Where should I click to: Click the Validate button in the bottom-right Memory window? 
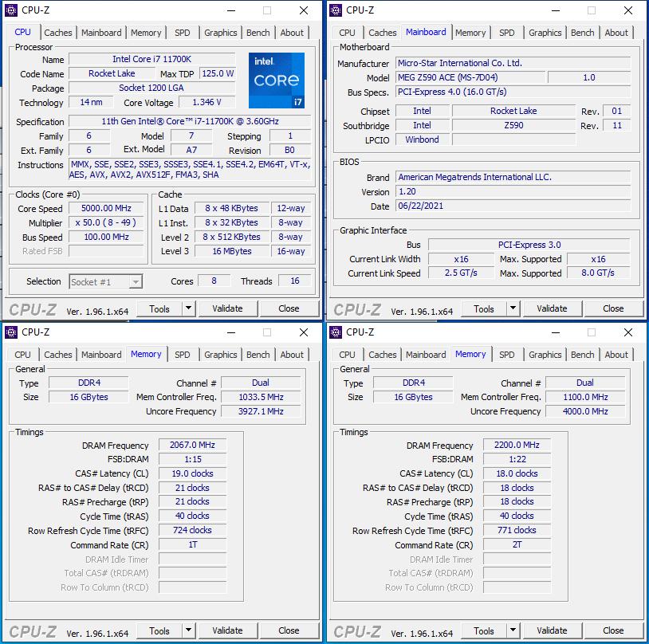click(x=553, y=630)
